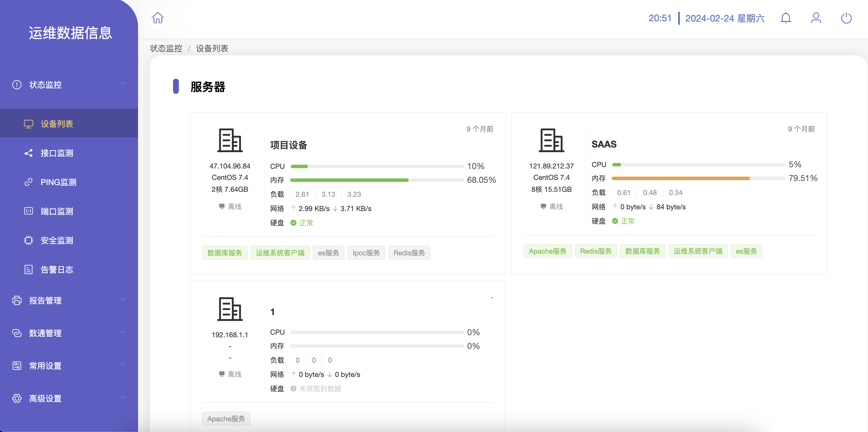
Task: Click es服务 tag on SAAS card
Action: [x=746, y=251]
